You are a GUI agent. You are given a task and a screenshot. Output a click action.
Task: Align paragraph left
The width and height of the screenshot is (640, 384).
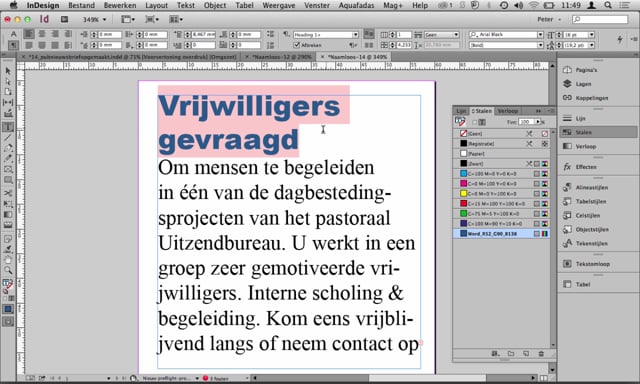click(x=29, y=34)
